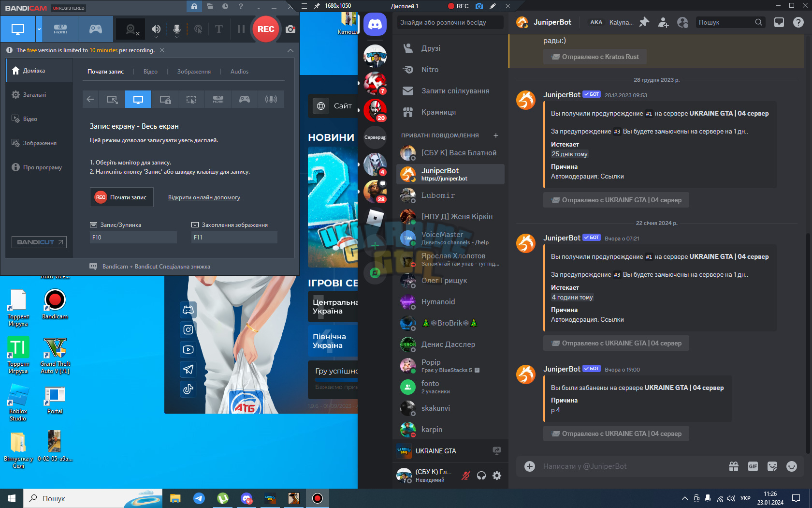
Task: Open Bandicam help question mark icon
Action: coord(241,6)
